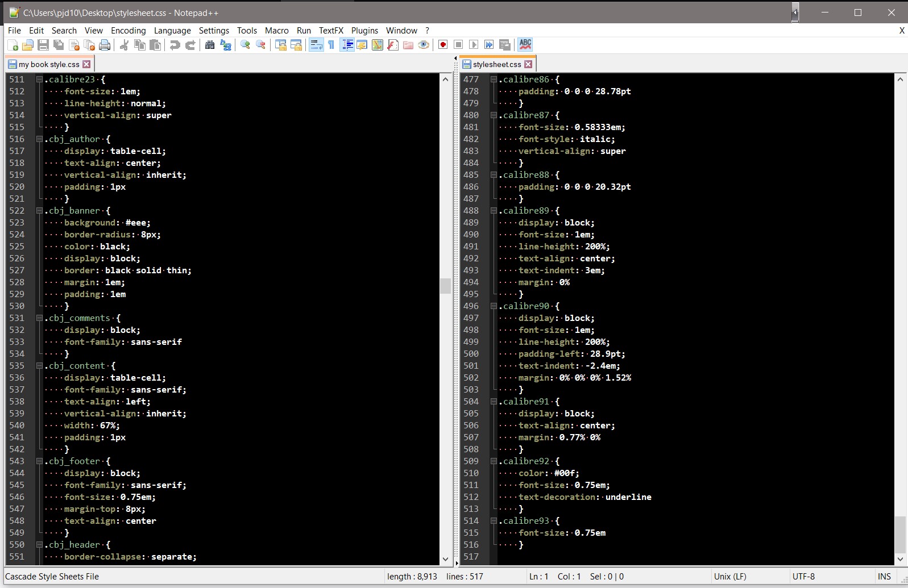This screenshot has width=908, height=588.
Task: Click the Spell Check ABC icon
Action: click(x=525, y=44)
